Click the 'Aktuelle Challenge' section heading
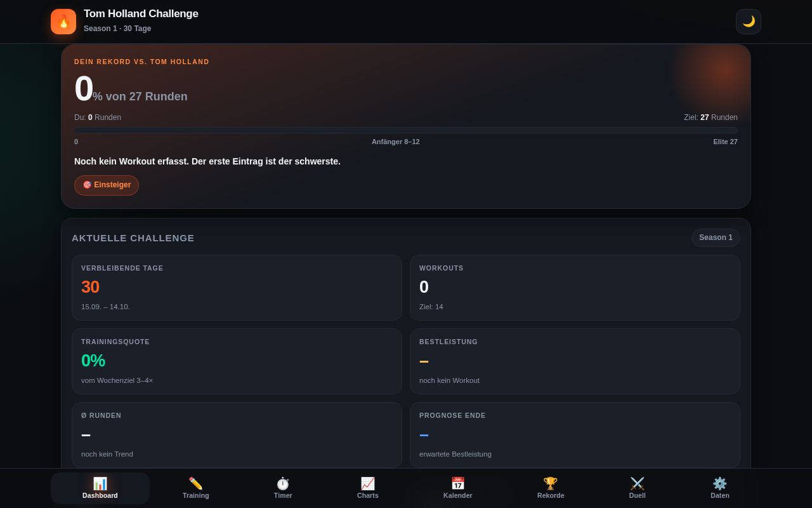Viewport: 812px width, 508px height. 133,238
